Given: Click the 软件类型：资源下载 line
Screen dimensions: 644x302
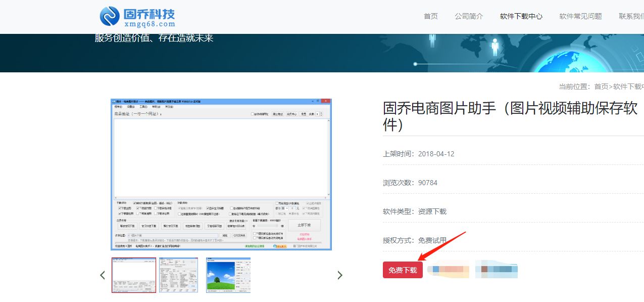Looking at the screenshot, I should click(415, 211).
